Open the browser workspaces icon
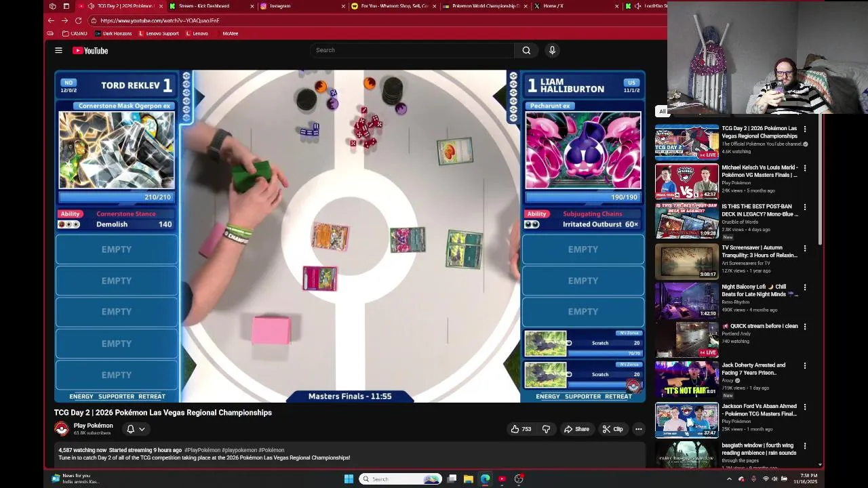868x488 pixels. [x=53, y=6]
